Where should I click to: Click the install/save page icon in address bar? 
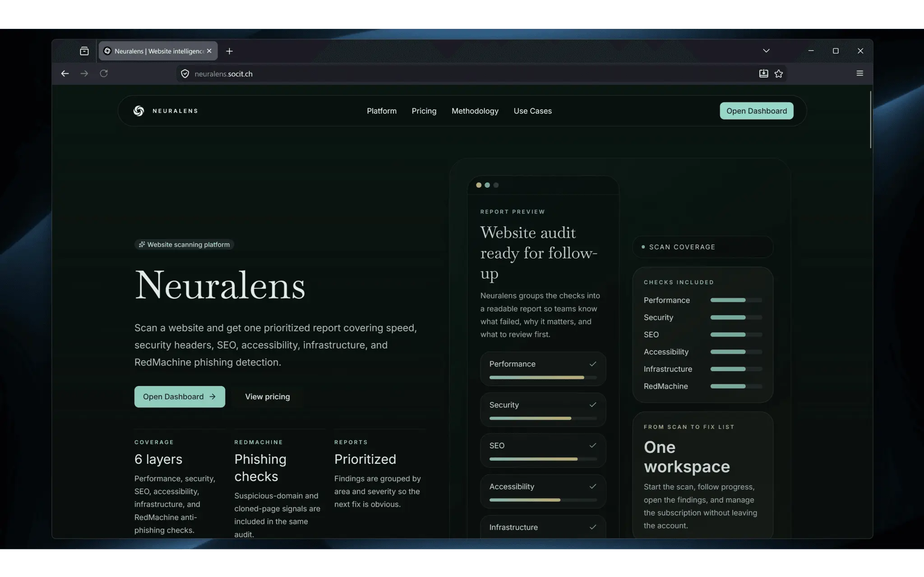click(763, 74)
